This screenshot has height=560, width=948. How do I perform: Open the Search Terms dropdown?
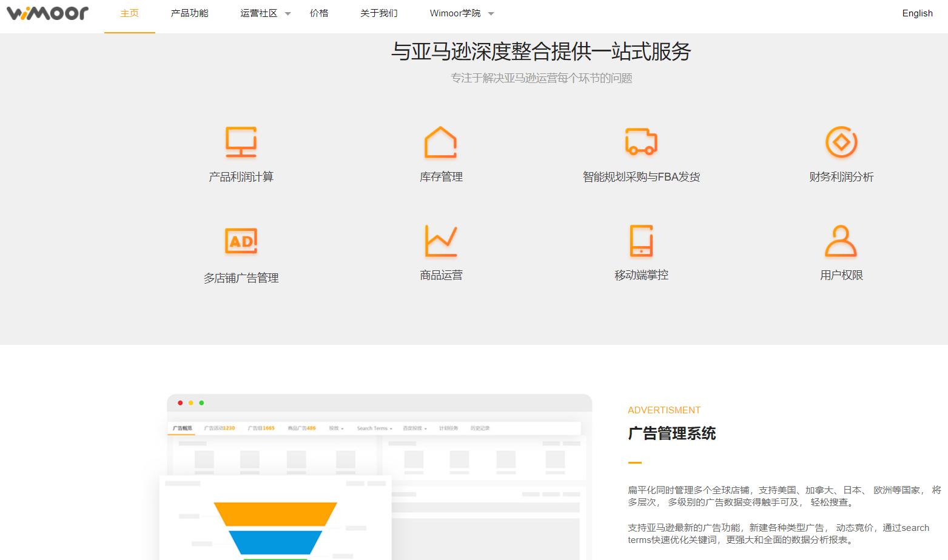[x=374, y=428]
